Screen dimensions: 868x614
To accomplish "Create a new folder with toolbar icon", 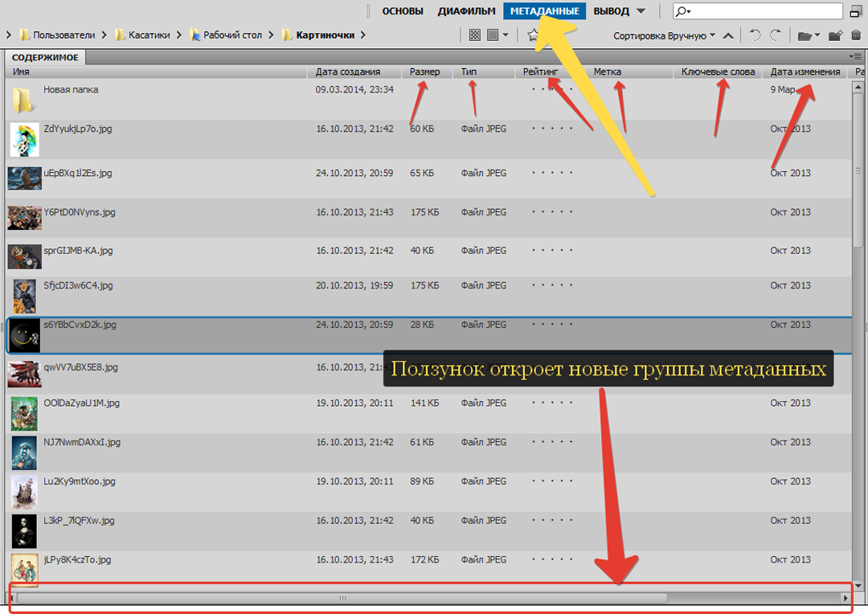I will tap(836, 35).
